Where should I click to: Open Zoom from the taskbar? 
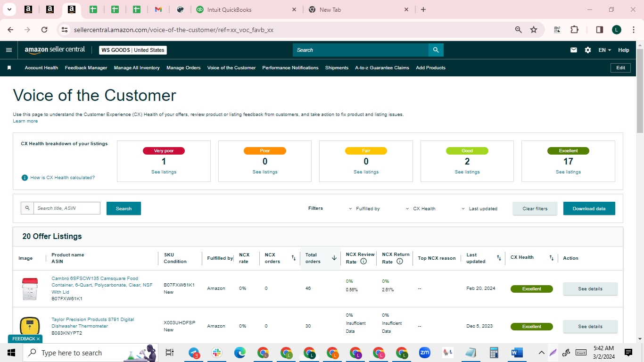tap(425, 353)
